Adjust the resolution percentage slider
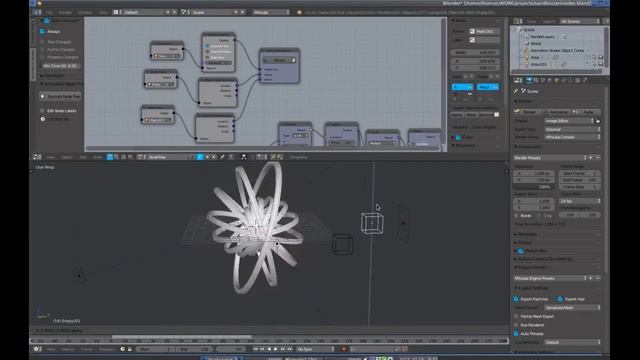The image size is (640, 360). (x=534, y=187)
